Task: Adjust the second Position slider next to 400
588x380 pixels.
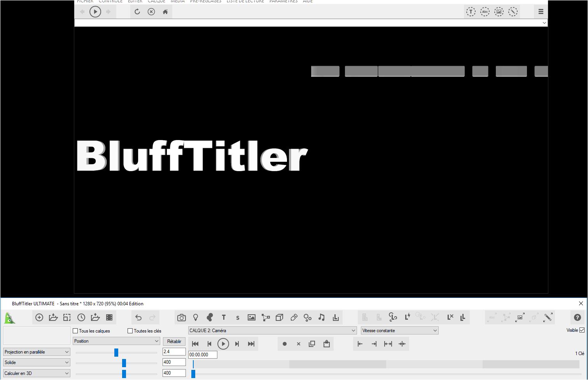Action: click(x=124, y=363)
